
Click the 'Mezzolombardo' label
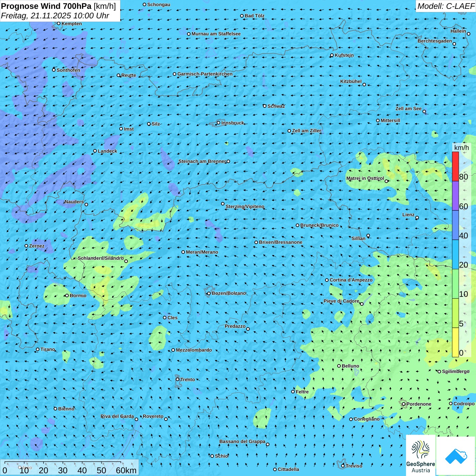(x=194, y=350)
